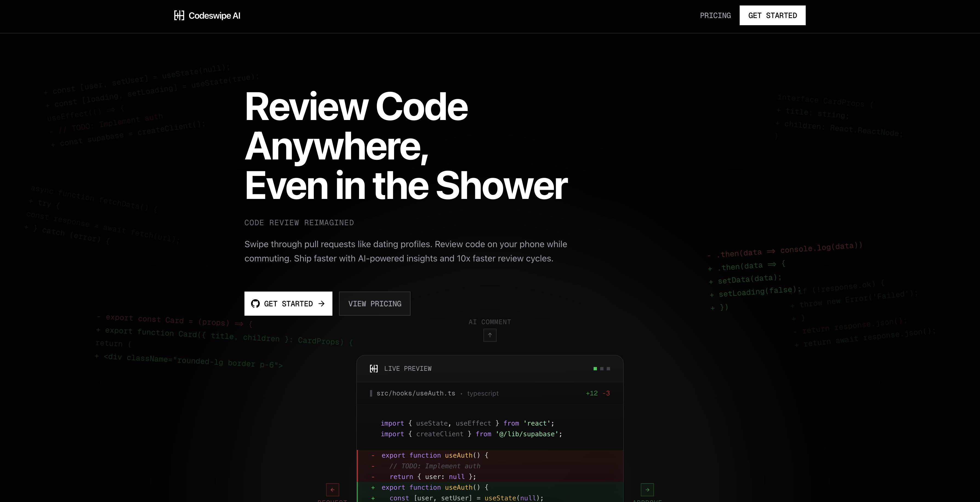Click the Codeswipe AI logo icon in header

179,15
